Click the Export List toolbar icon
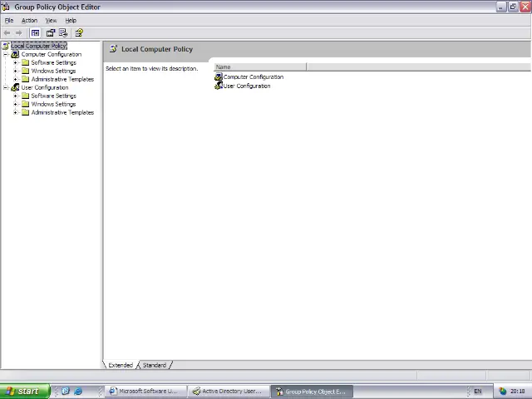This screenshot has width=532, height=399. click(63, 33)
